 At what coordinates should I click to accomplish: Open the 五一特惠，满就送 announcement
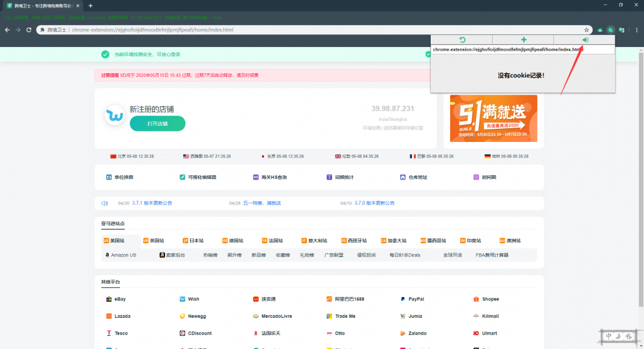tap(262, 203)
